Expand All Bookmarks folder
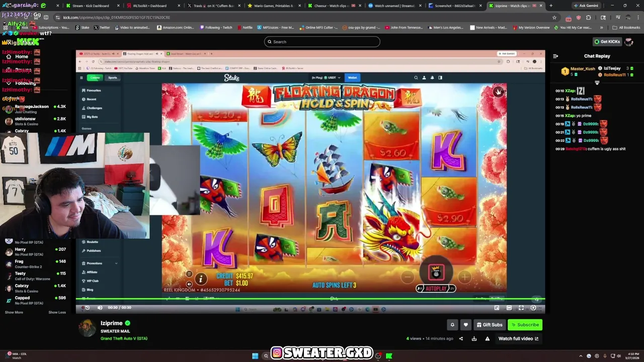644x362 pixels. pyautogui.click(x=626, y=28)
